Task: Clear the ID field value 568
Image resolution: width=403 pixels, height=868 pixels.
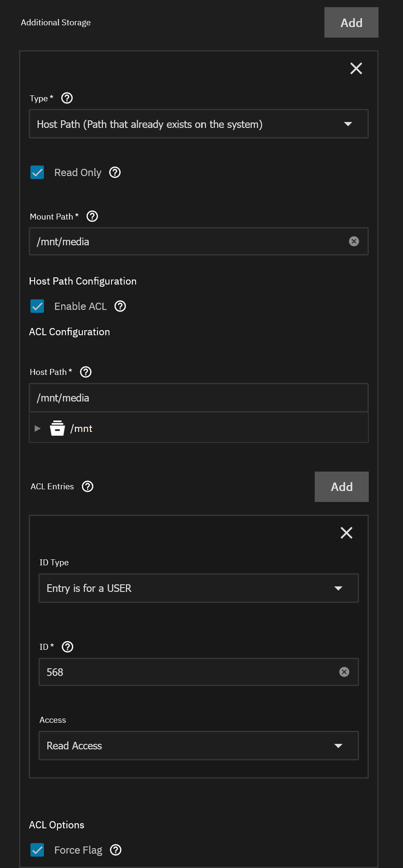Action: 344,672
